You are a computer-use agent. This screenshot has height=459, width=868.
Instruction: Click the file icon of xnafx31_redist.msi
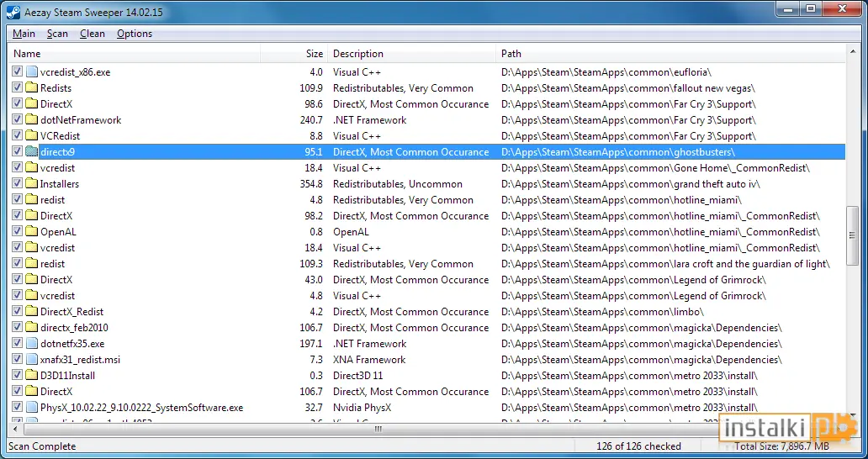(32, 360)
